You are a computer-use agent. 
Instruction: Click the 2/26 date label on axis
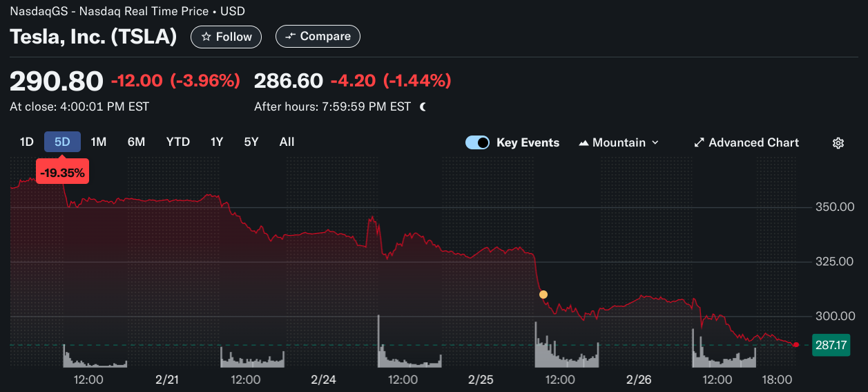pyautogui.click(x=639, y=380)
